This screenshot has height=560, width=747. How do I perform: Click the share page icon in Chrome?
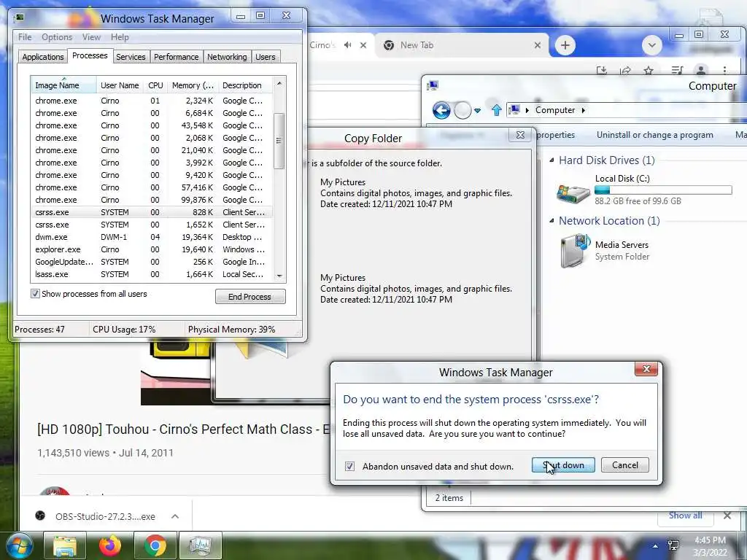coord(625,71)
